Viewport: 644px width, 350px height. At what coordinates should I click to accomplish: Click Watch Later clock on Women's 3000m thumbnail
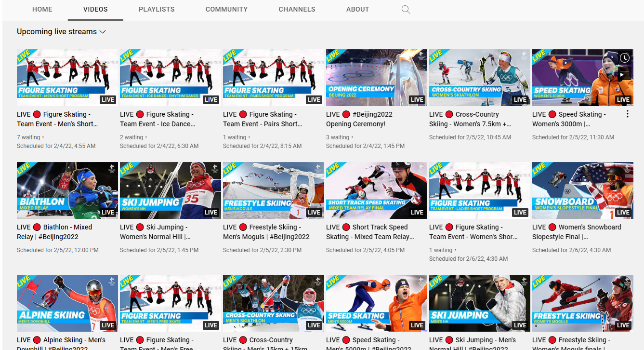(x=624, y=58)
